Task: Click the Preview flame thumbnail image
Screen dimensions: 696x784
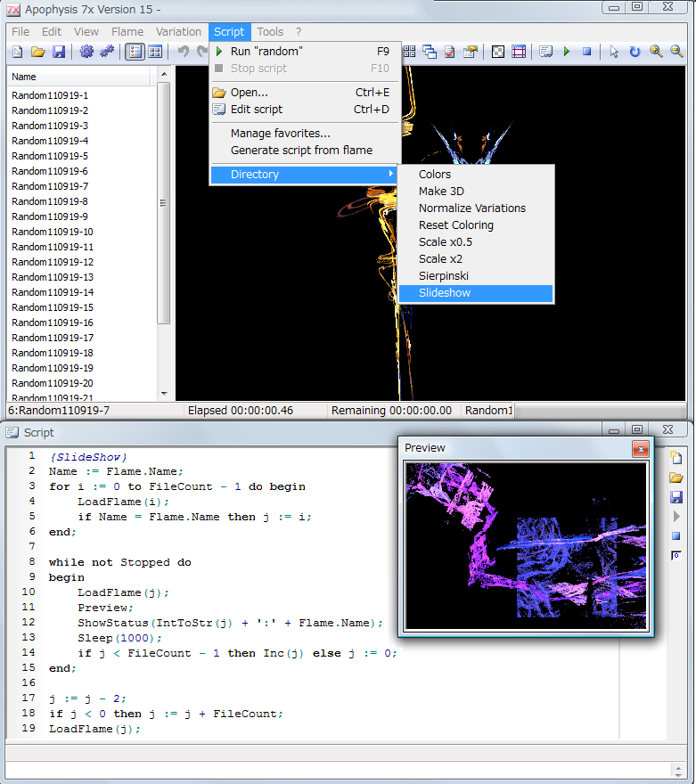Action: [x=526, y=546]
